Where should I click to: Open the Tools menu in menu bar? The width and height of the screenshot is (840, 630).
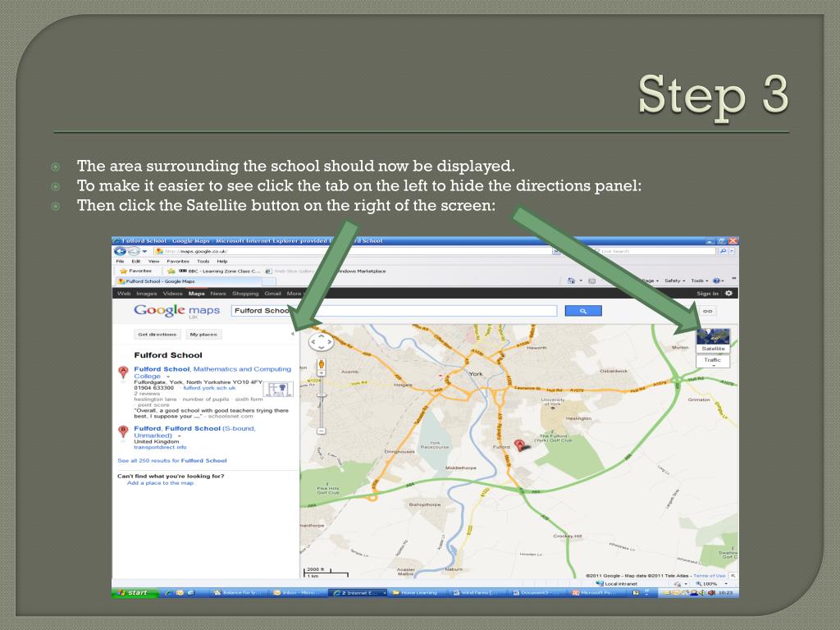pyautogui.click(x=203, y=262)
